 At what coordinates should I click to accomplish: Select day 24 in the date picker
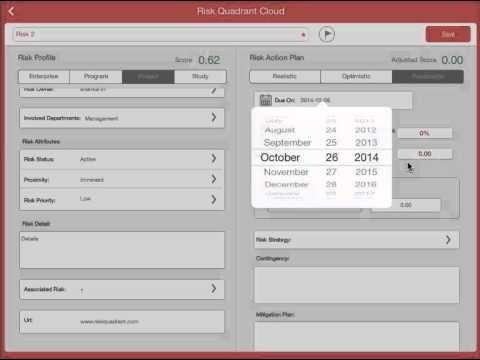pyautogui.click(x=331, y=130)
